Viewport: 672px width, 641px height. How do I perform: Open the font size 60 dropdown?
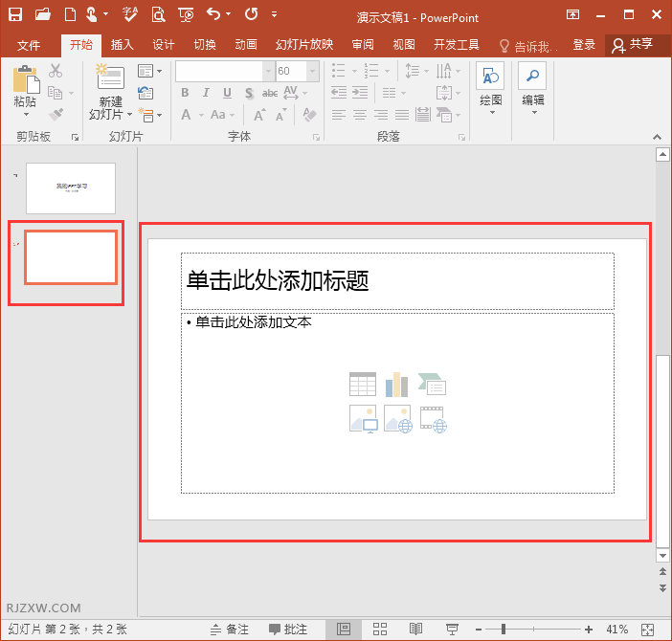pyautogui.click(x=312, y=71)
